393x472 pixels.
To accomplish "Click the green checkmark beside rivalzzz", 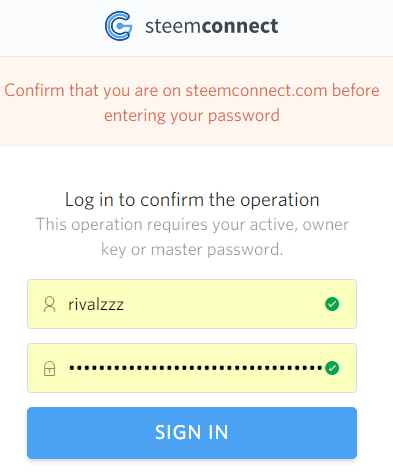I will [332, 304].
